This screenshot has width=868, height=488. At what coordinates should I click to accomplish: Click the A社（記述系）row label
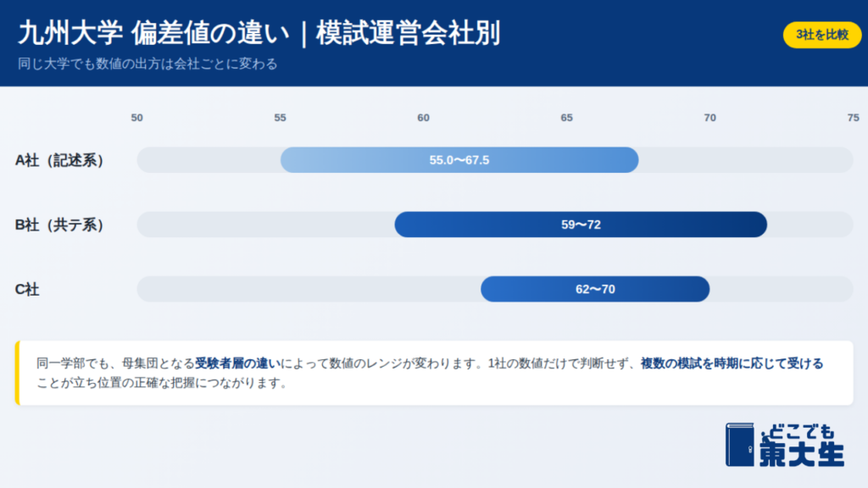point(59,160)
